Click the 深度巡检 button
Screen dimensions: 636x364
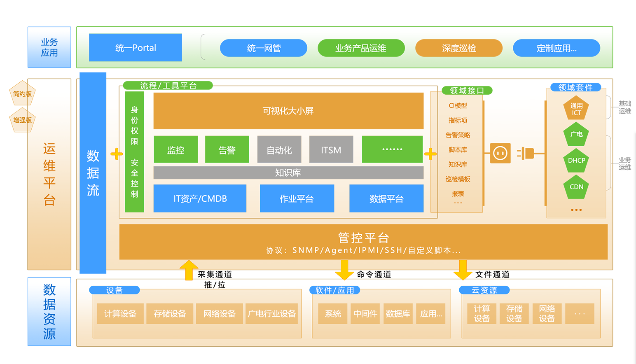coord(458,48)
